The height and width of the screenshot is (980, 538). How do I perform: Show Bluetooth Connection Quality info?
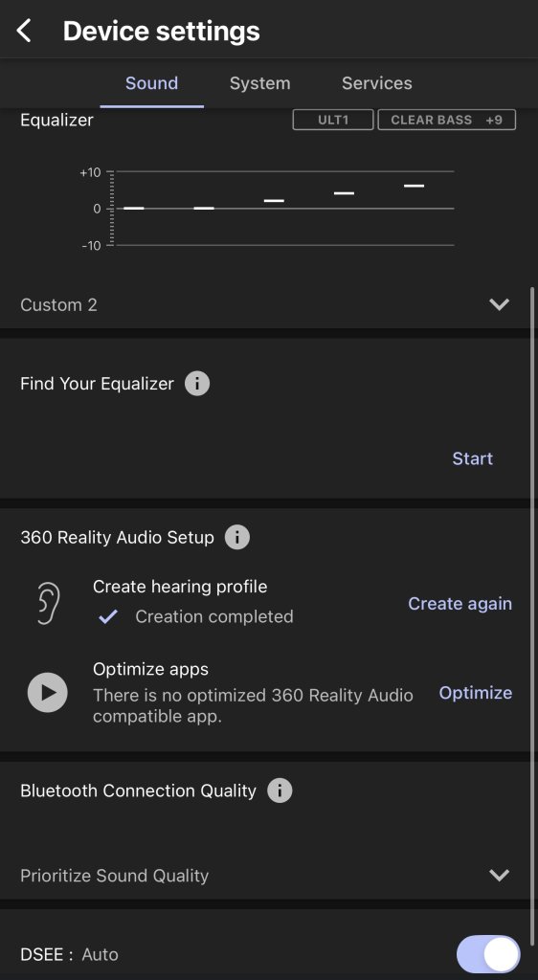280,791
